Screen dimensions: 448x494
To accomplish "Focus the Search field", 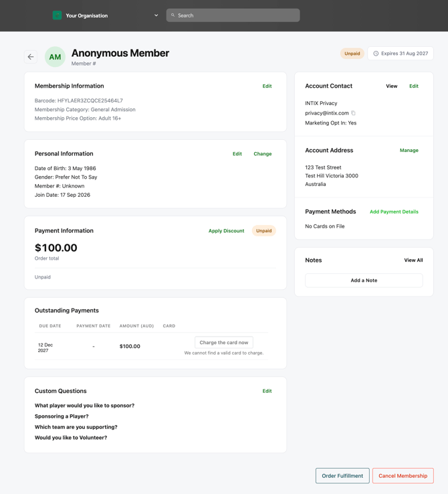I will (233, 15).
